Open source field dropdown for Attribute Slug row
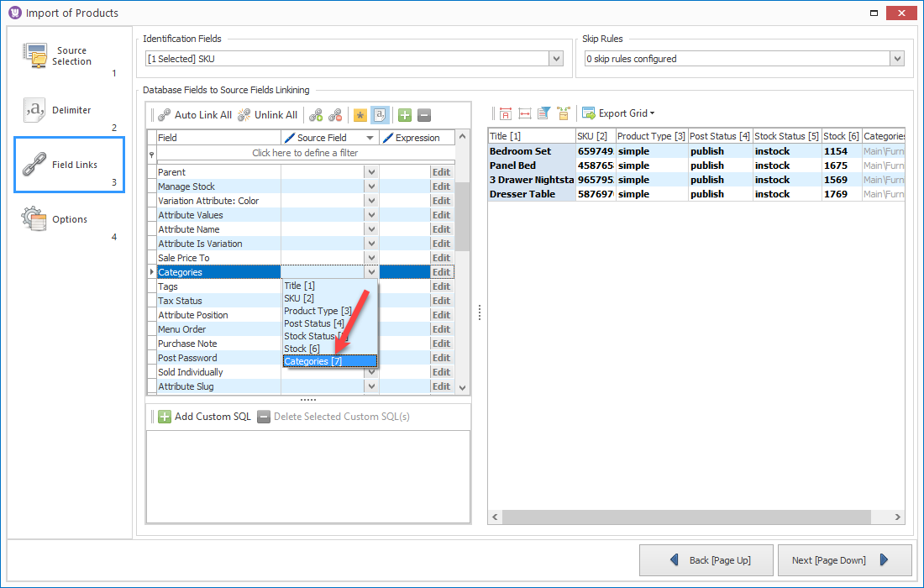 [x=371, y=386]
